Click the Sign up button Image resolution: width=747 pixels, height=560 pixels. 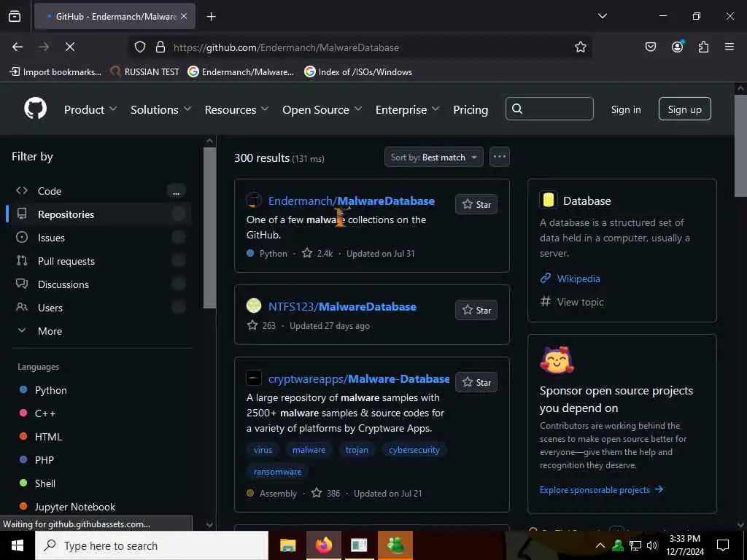click(684, 109)
